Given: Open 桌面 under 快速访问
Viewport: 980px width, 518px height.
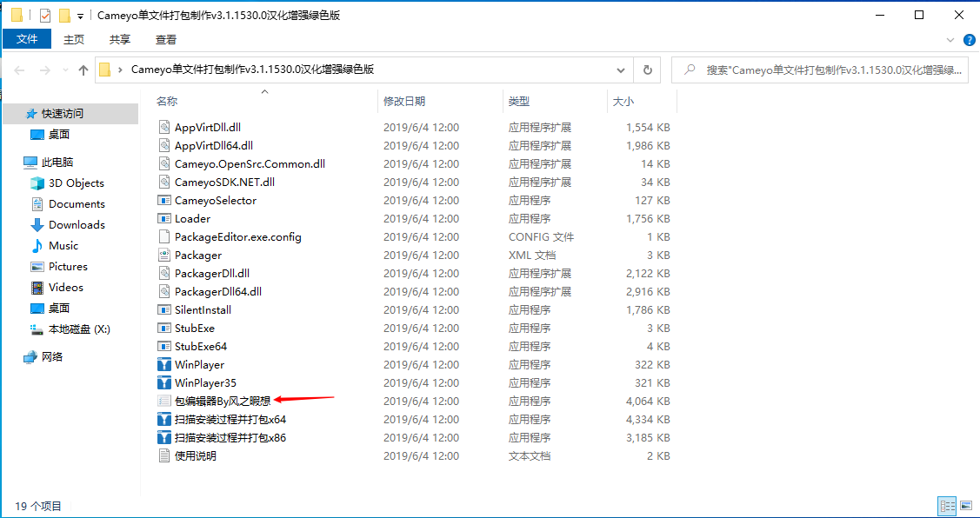Looking at the screenshot, I should click(x=59, y=135).
